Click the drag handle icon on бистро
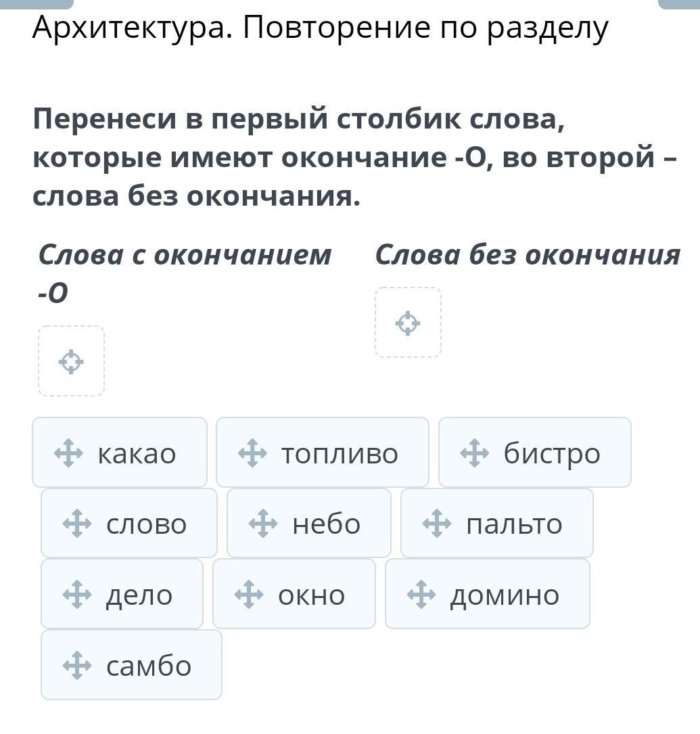The width and height of the screenshot is (700, 734). (475, 453)
